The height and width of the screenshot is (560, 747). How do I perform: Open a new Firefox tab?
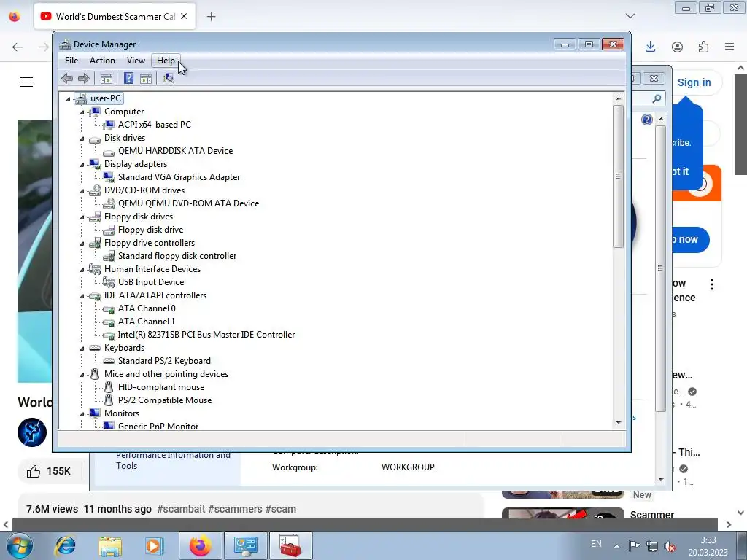point(211,17)
